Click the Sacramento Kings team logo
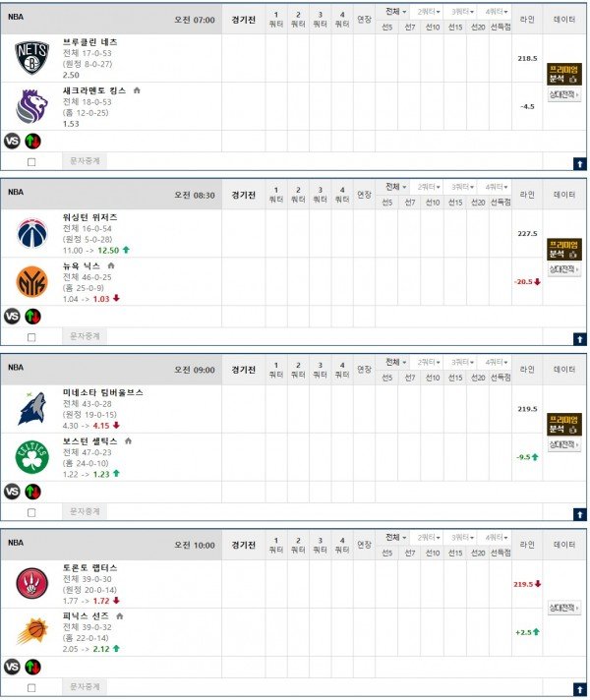This screenshot has width=590, height=700. (31, 105)
